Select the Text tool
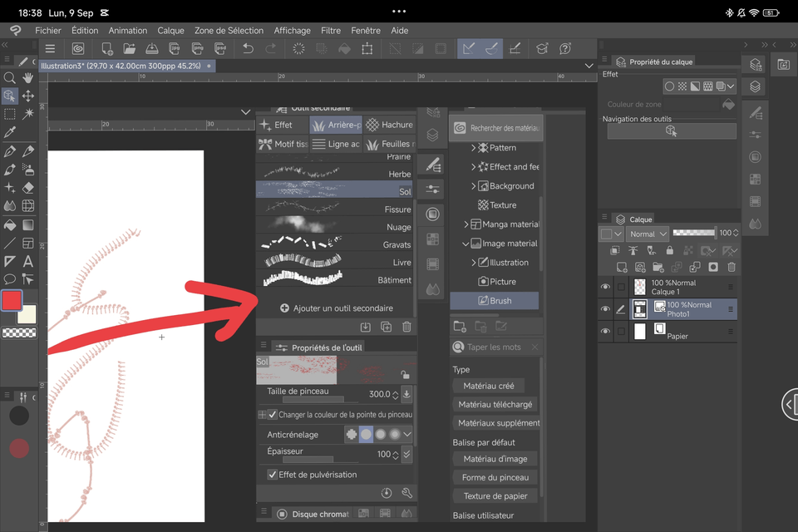Screen dimensions: 798x532 (x=28, y=261)
